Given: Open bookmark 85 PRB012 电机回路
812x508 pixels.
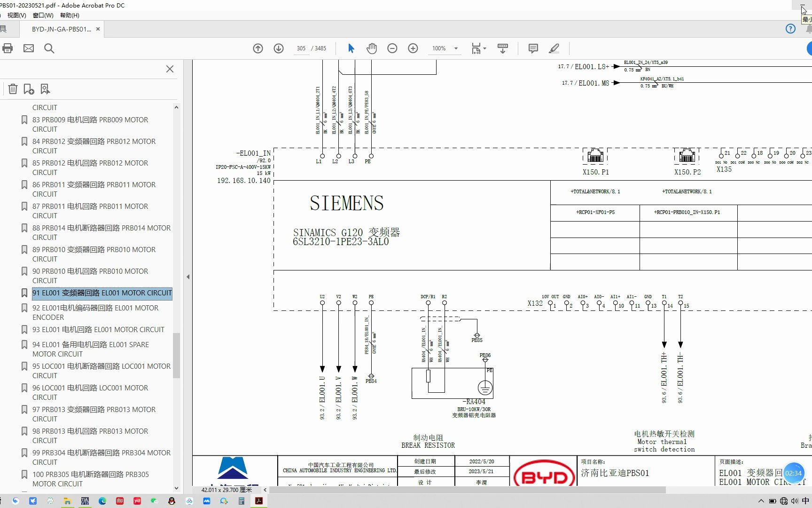Looking at the screenshot, I should 90,168.
